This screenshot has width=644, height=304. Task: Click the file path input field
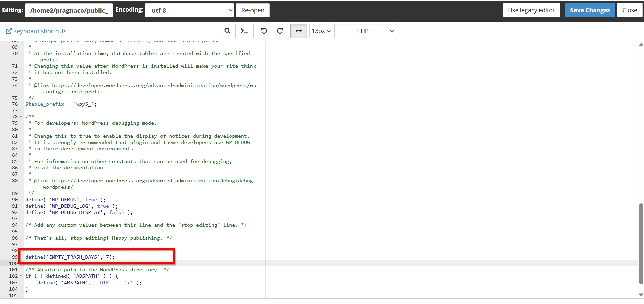[x=69, y=10]
